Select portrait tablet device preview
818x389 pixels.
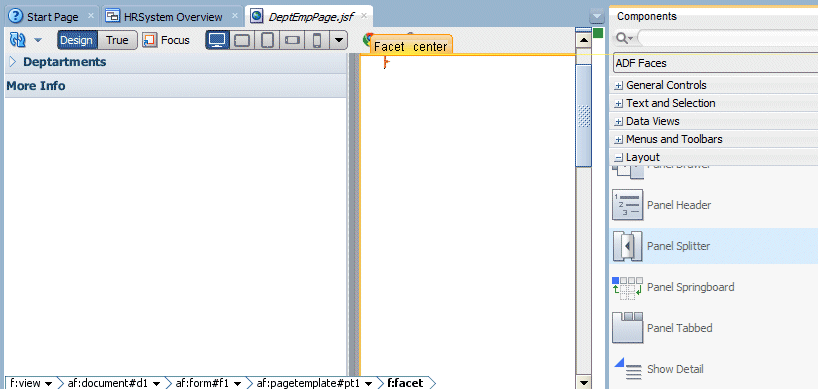pyautogui.click(x=267, y=40)
